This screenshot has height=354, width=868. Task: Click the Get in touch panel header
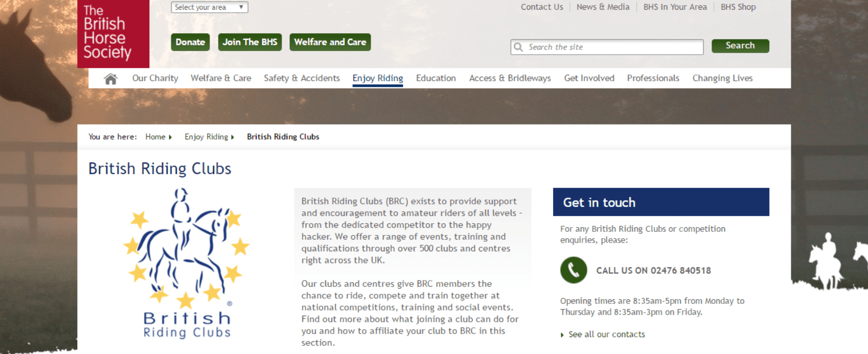point(661,202)
